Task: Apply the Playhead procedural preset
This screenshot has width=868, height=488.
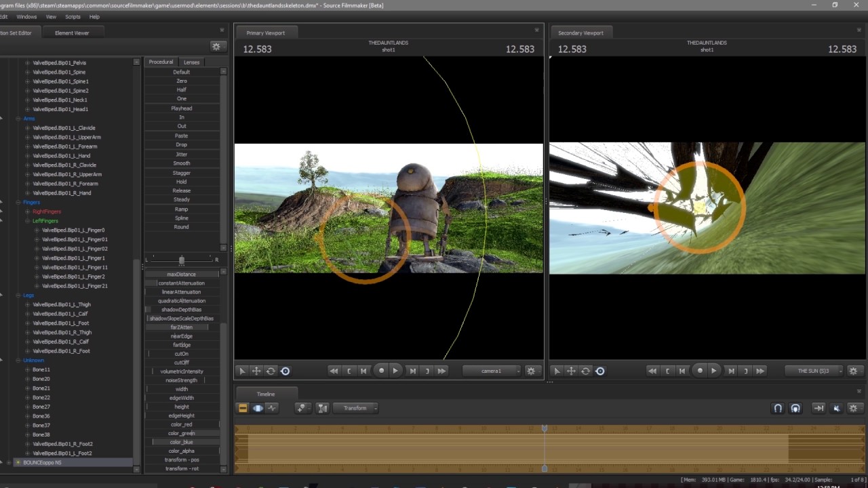Action: pyautogui.click(x=182, y=108)
